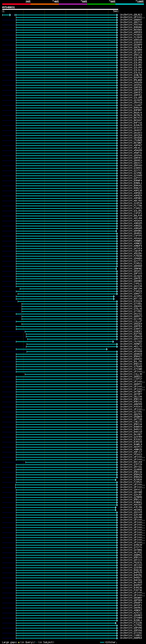Select the UniRef100_A2XD52 label
This screenshot has width=146, height=644.
(131, 296)
